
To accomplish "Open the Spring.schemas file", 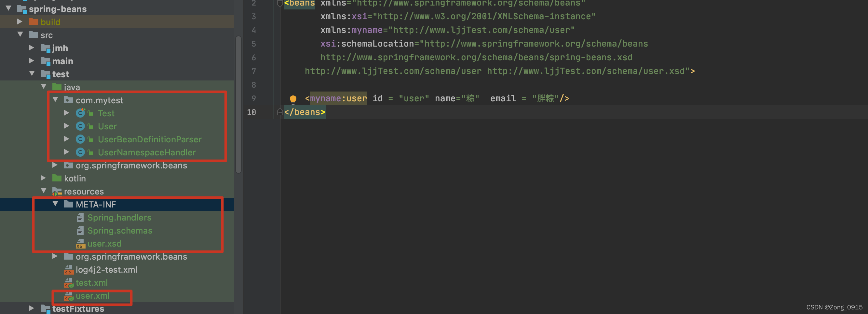I will 120,231.
